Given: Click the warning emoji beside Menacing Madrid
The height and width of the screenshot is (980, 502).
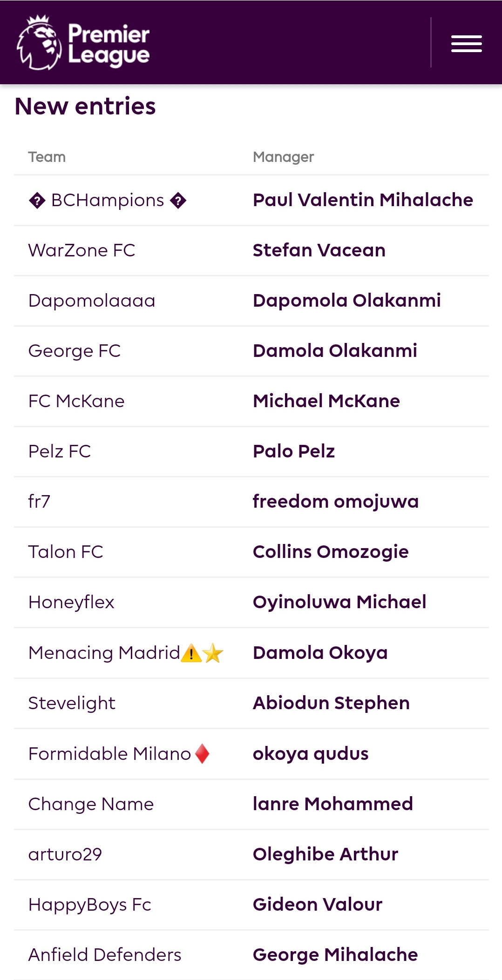Looking at the screenshot, I should coord(191,653).
